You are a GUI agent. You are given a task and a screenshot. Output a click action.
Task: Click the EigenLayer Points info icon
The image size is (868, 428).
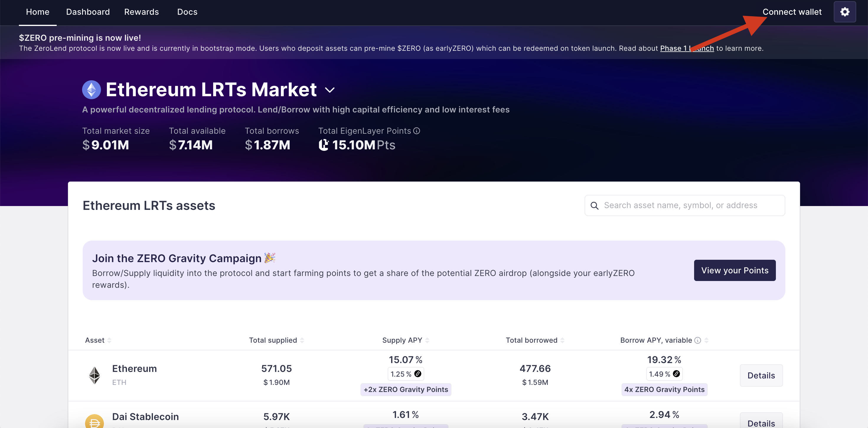[x=417, y=131]
